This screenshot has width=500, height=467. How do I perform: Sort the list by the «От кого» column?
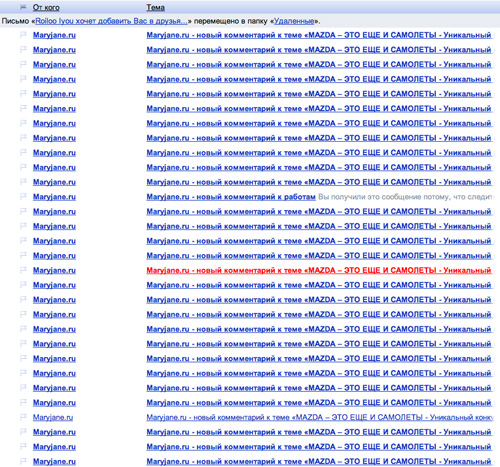[46, 7]
